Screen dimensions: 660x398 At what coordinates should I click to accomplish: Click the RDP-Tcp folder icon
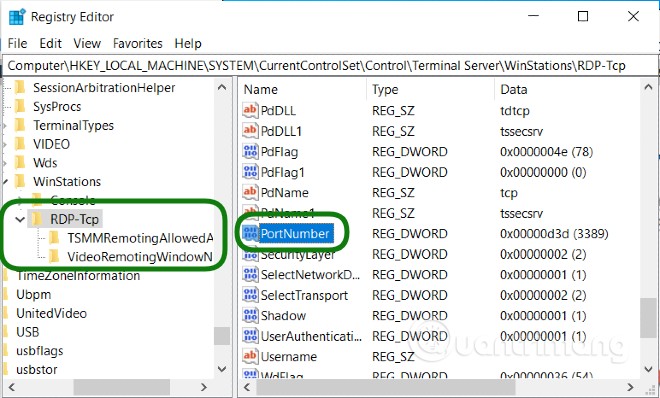37,219
